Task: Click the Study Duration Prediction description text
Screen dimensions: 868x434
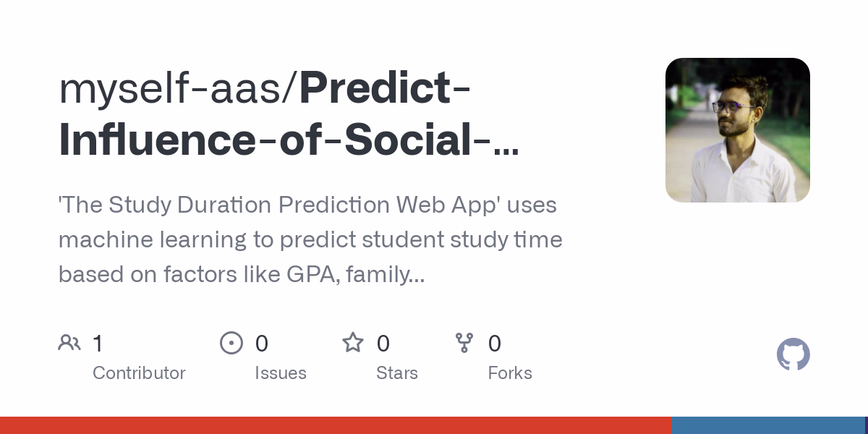Action: coord(310,239)
